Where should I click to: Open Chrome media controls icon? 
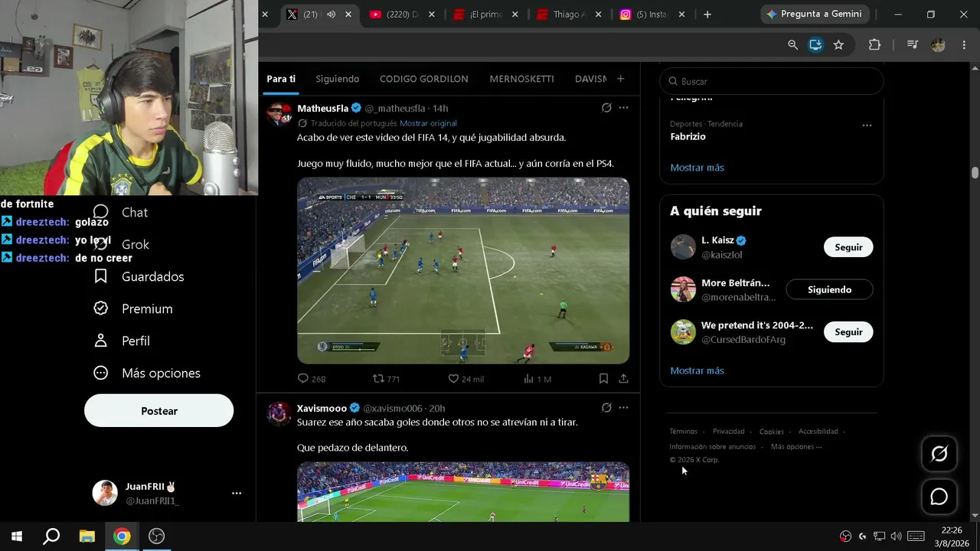tap(912, 45)
